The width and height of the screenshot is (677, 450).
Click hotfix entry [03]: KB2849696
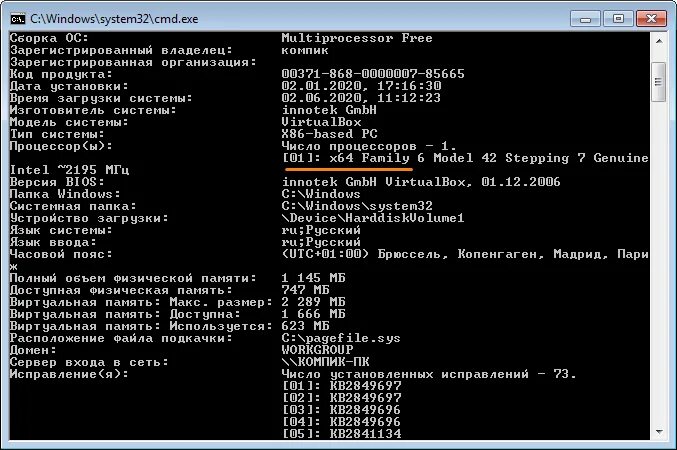[x=342, y=410]
